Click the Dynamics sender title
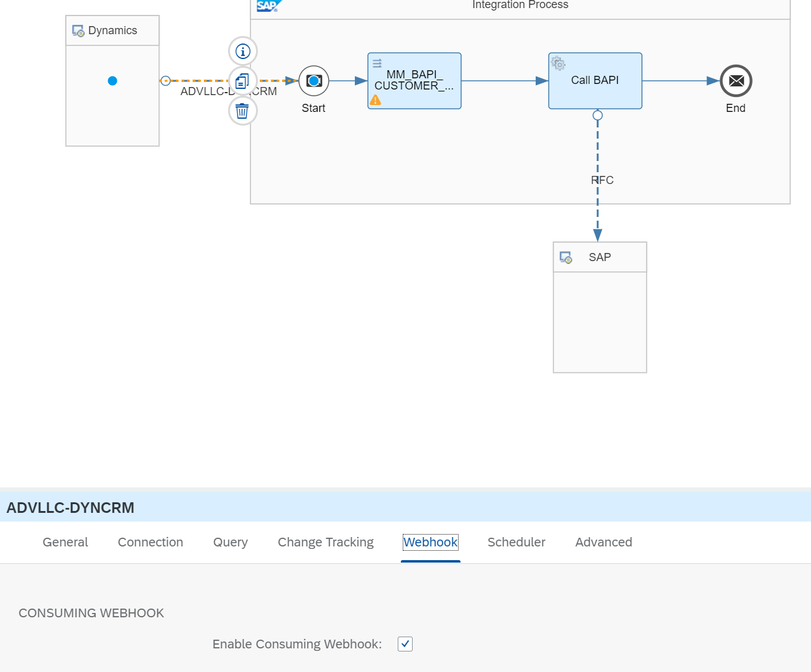The height and width of the screenshot is (672, 811). [x=112, y=30]
